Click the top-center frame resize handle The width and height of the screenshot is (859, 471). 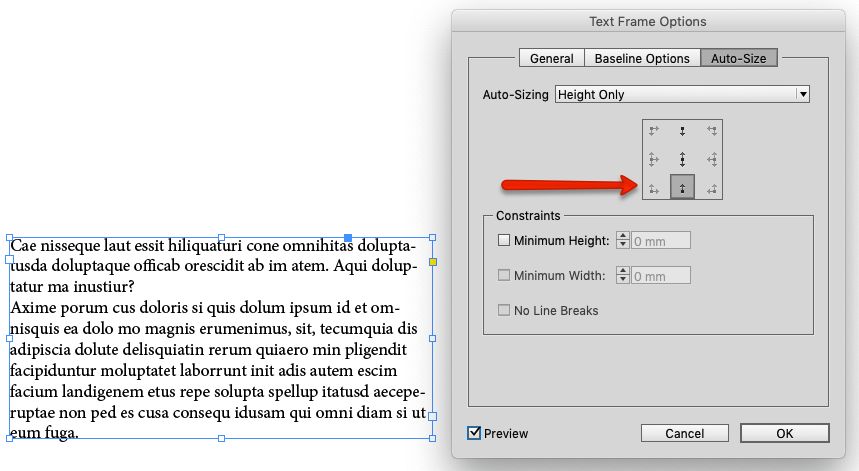221,238
